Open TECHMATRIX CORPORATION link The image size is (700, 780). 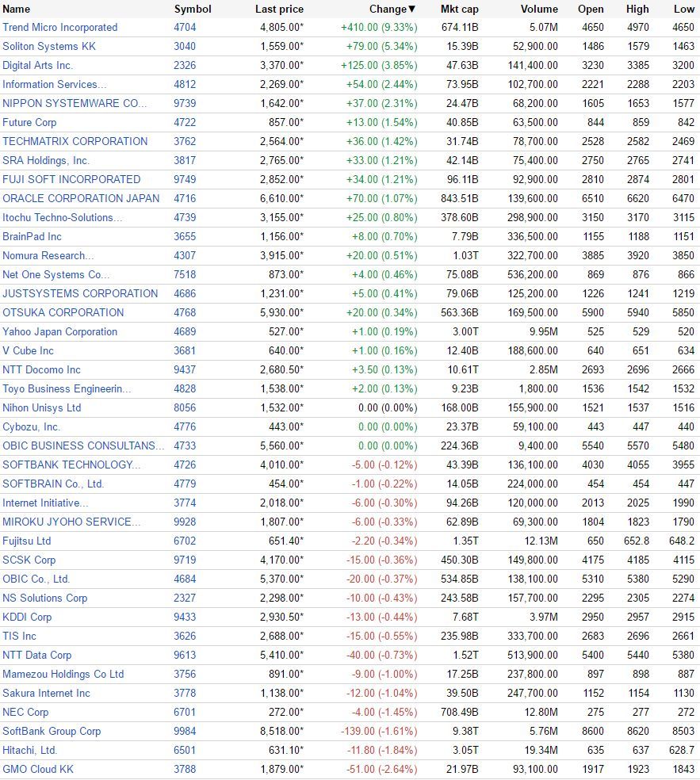(x=75, y=141)
